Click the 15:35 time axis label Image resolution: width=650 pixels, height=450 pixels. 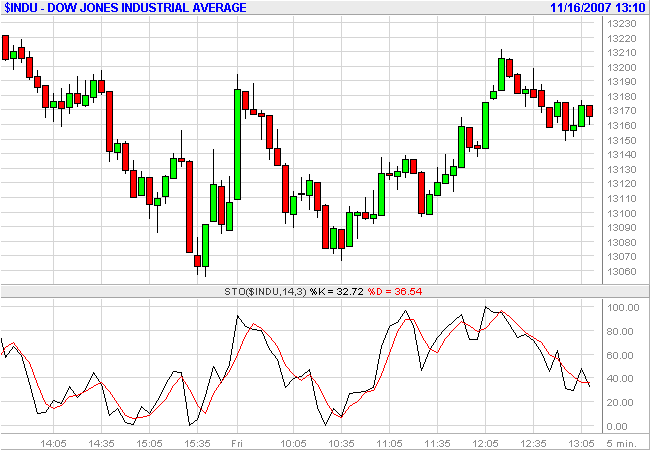[x=198, y=444]
